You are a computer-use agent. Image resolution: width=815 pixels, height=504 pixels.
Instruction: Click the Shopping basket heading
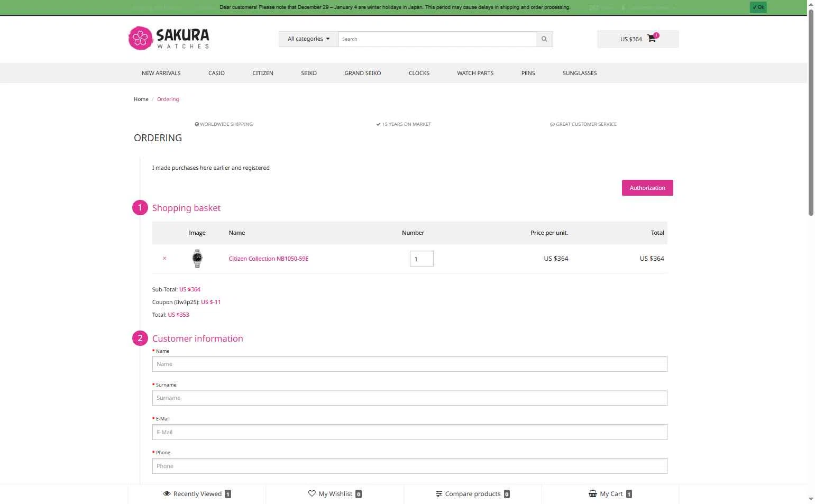click(x=186, y=208)
